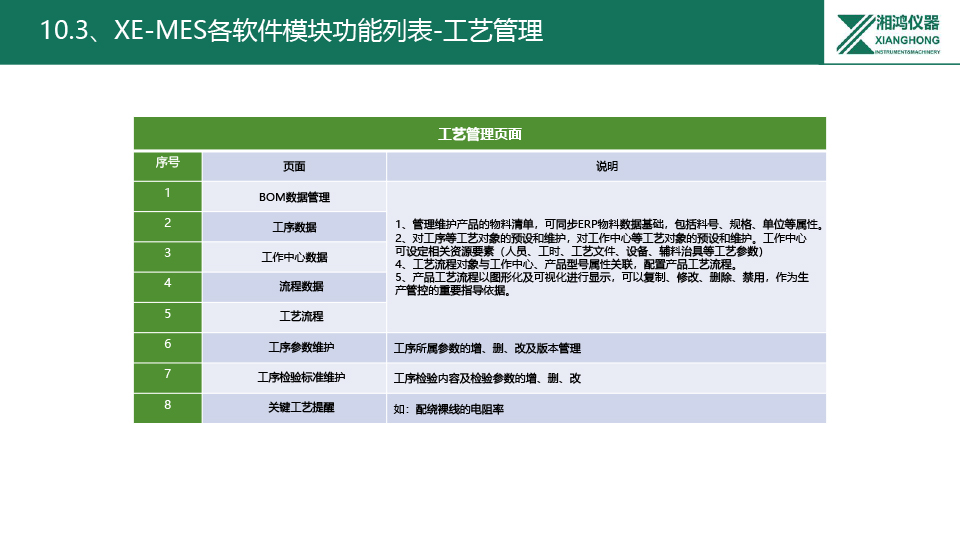The height and width of the screenshot is (540, 960).
Task: Click the green row number 8 cell
Action: pyautogui.click(x=168, y=406)
